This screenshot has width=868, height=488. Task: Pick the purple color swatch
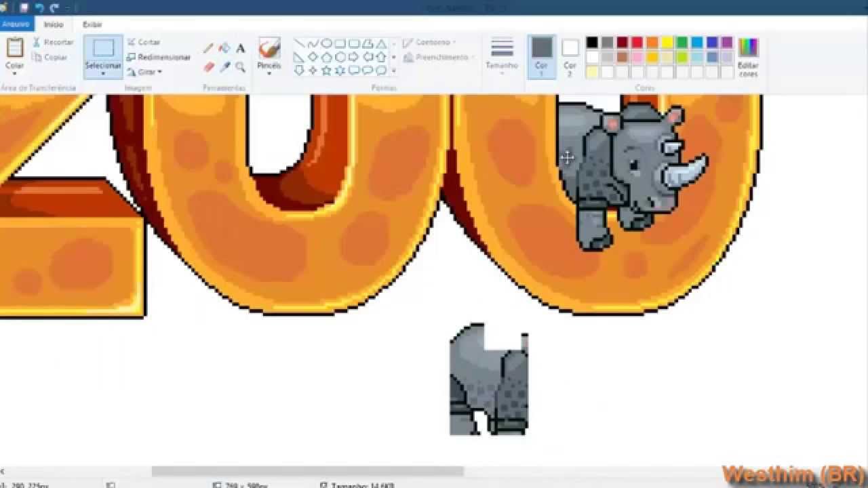[726, 43]
